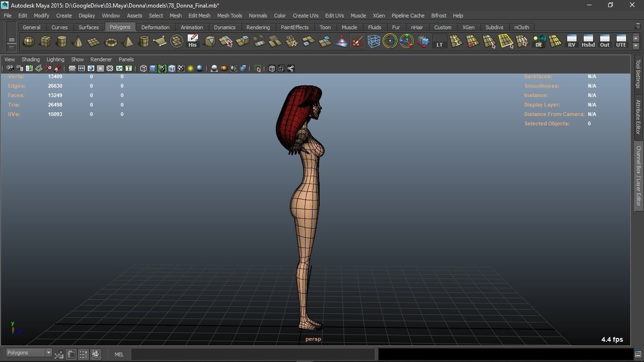This screenshot has width=644, height=362.
Task: Click the His delete history shelf icon
Action: 192,41
